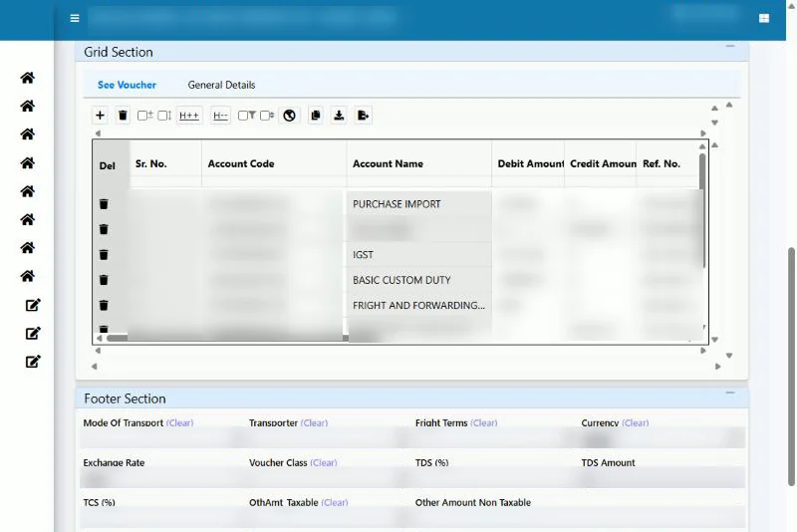This screenshot has width=797, height=532.
Task: Click the Transporter input field
Action: tap(329, 438)
